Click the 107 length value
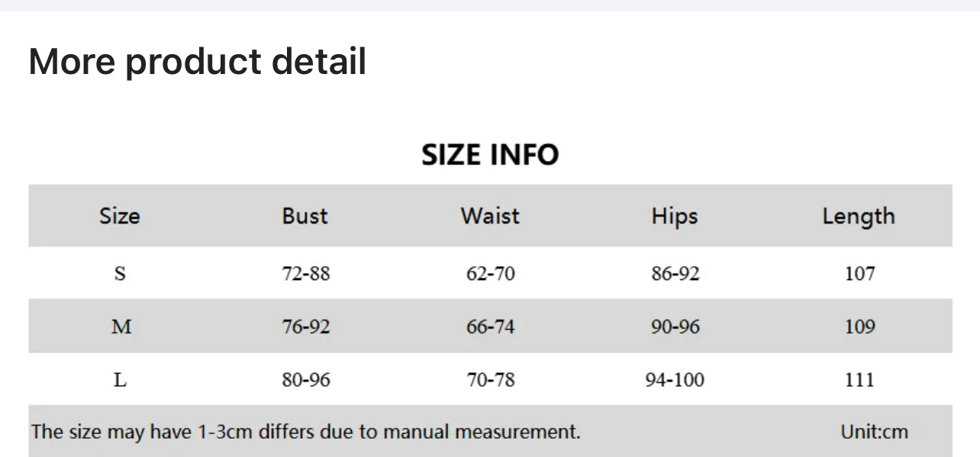The width and height of the screenshot is (980, 457). (x=859, y=273)
